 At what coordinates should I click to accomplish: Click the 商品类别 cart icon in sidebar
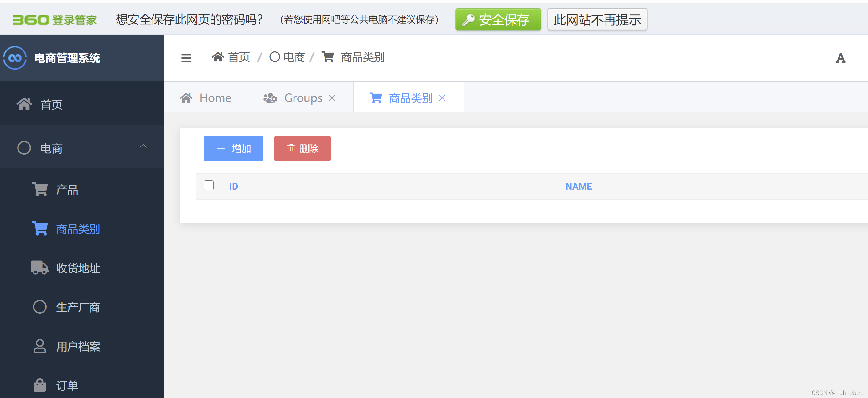tap(40, 228)
